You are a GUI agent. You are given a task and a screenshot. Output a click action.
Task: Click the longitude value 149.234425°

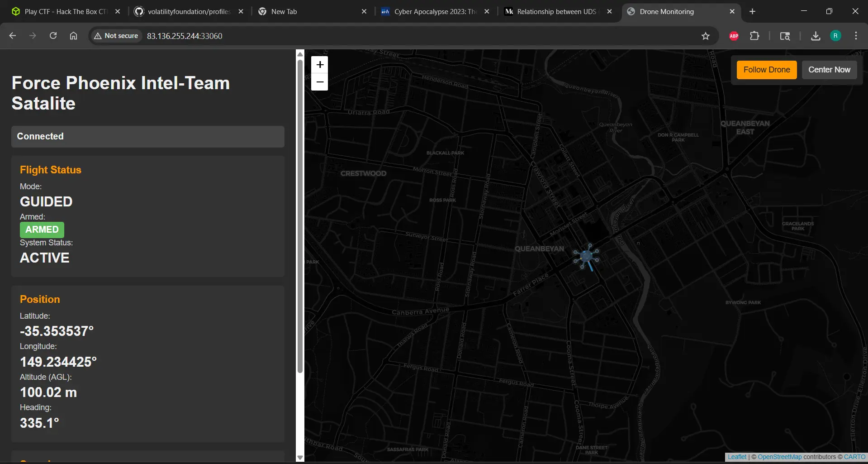pos(58,362)
